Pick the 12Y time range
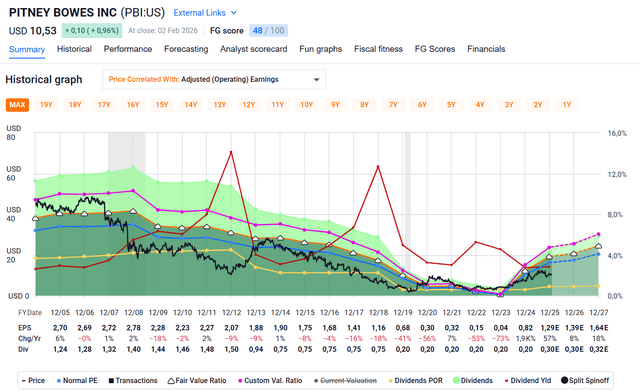This screenshot has height=392, width=640. coord(249,105)
